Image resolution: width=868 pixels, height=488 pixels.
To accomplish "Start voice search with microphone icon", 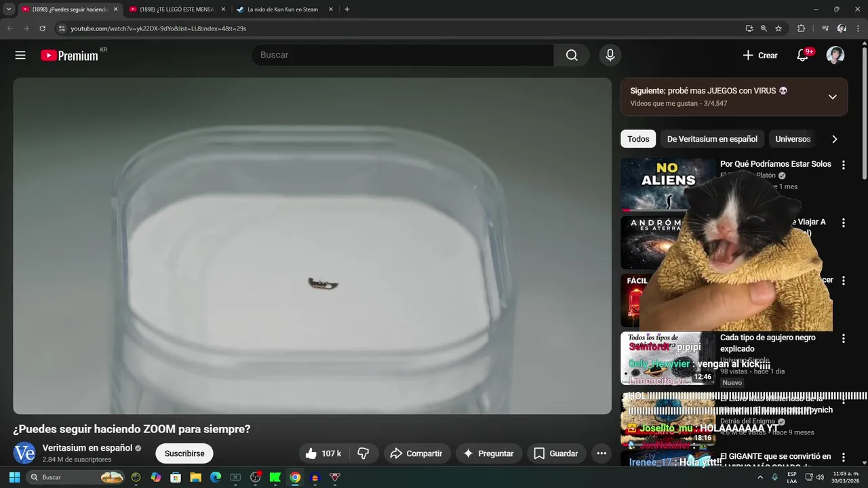I will pos(610,55).
